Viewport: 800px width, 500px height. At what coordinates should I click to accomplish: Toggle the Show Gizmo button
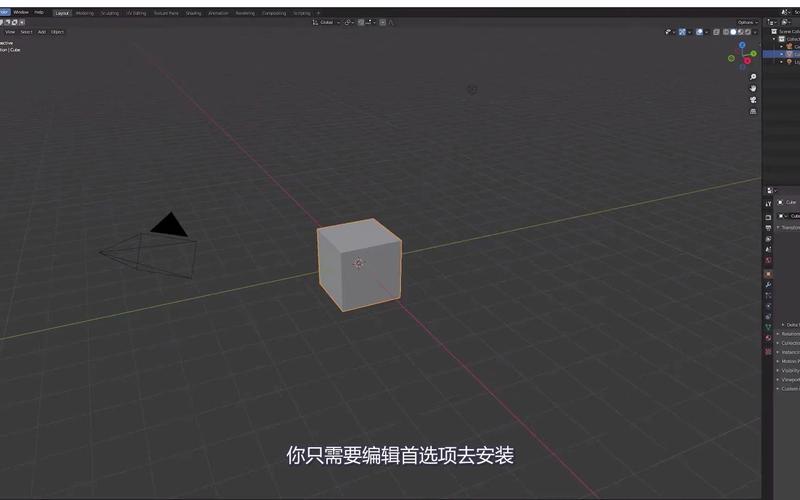pyautogui.click(x=682, y=32)
